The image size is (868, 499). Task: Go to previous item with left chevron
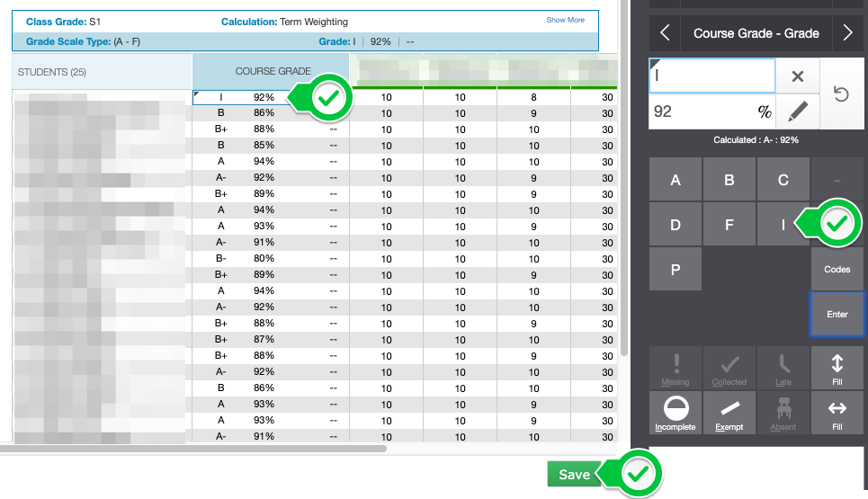pyautogui.click(x=665, y=33)
